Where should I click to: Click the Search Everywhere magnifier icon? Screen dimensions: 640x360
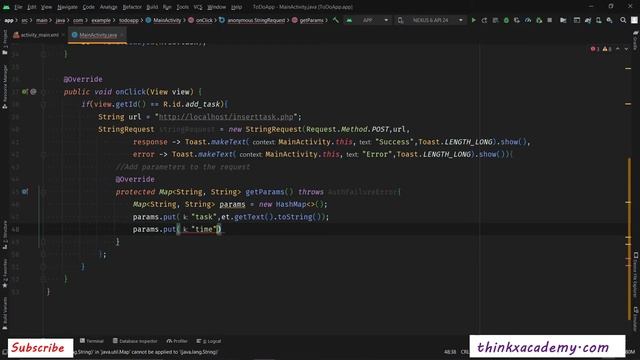pos(623,20)
